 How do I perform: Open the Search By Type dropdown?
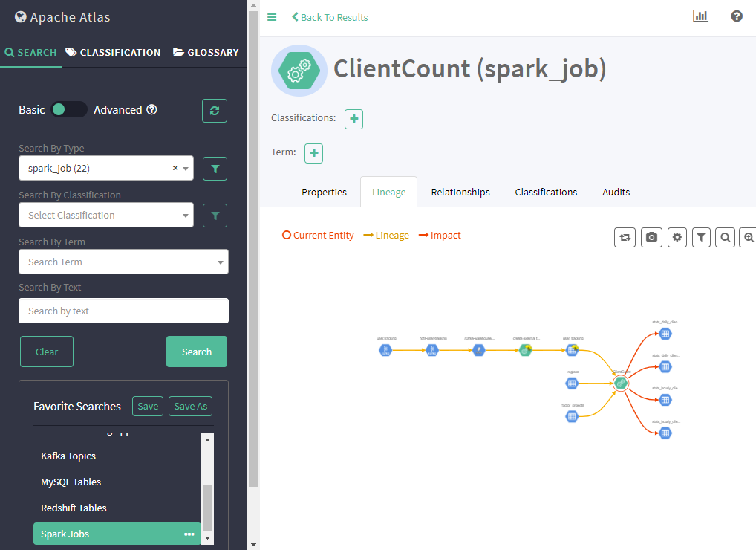click(x=106, y=168)
